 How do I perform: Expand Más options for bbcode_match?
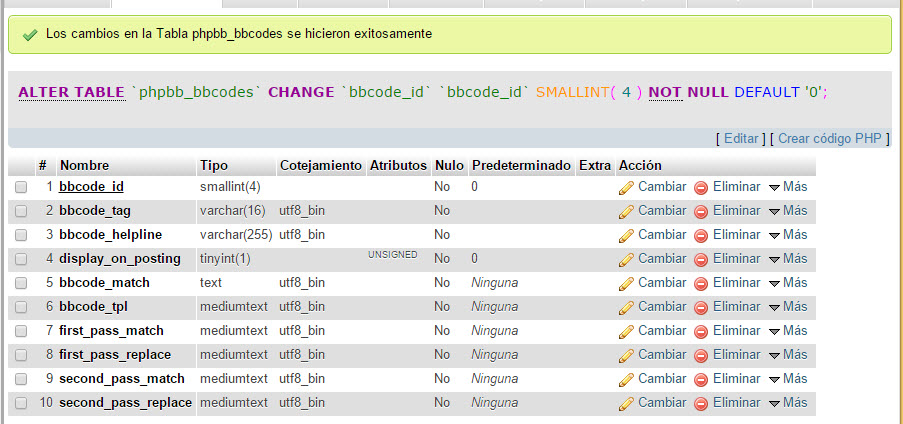click(x=788, y=282)
